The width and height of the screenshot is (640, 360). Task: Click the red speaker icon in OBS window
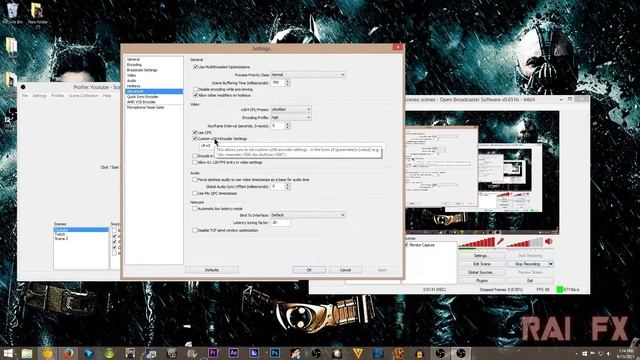(x=549, y=242)
